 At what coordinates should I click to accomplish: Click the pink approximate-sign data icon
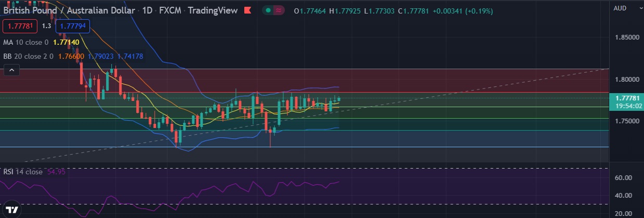(280, 10)
